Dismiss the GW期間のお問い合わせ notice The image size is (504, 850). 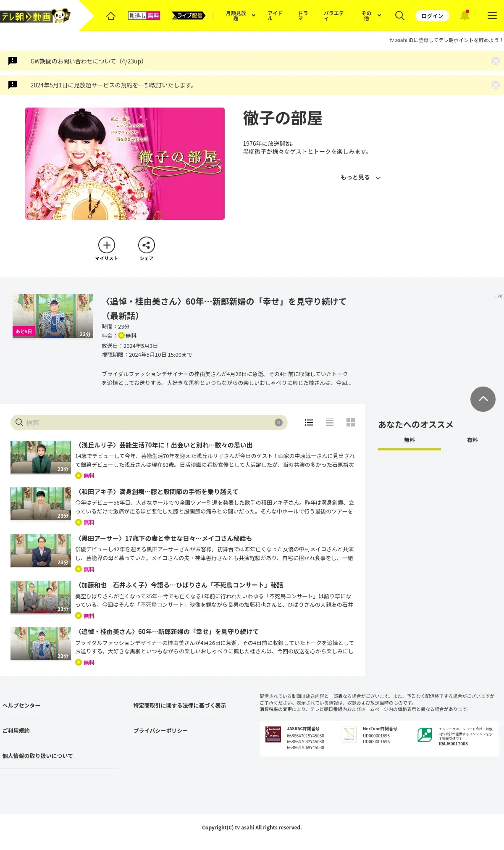(496, 61)
